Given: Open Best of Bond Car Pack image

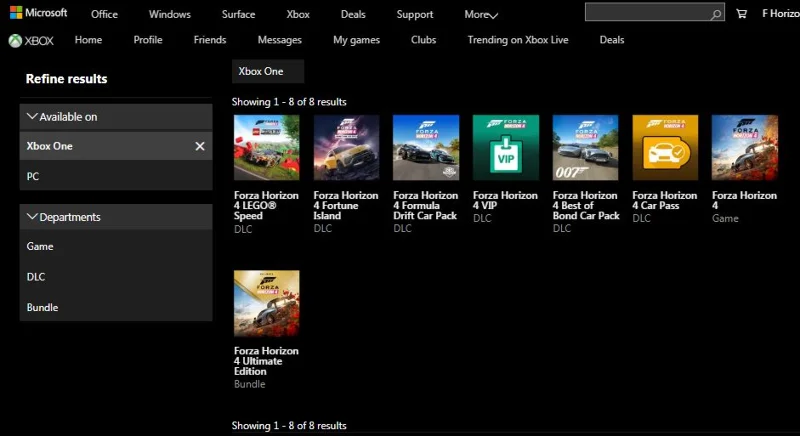Looking at the screenshot, I should click(x=585, y=147).
